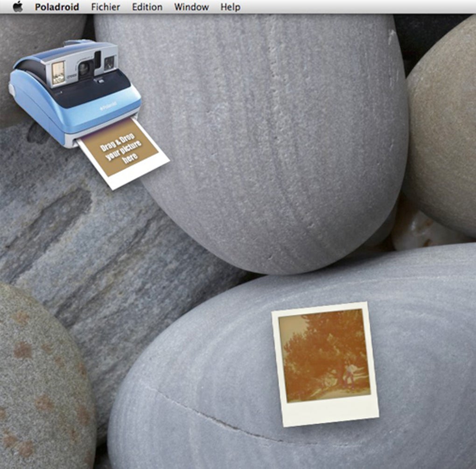Click the 'Drag & Drop your picture here' text
This screenshot has width=476, height=469.
point(121,148)
